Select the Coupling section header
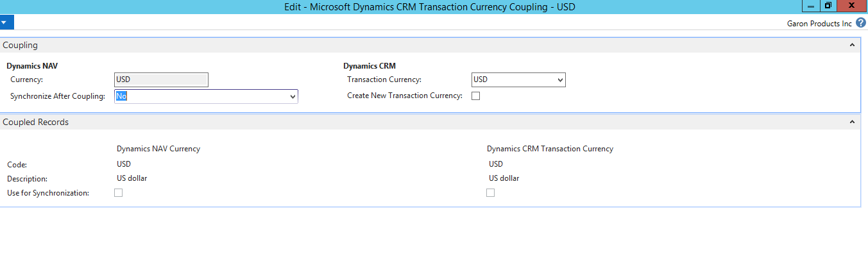This screenshot has height=261, width=868. pyautogui.click(x=430, y=46)
